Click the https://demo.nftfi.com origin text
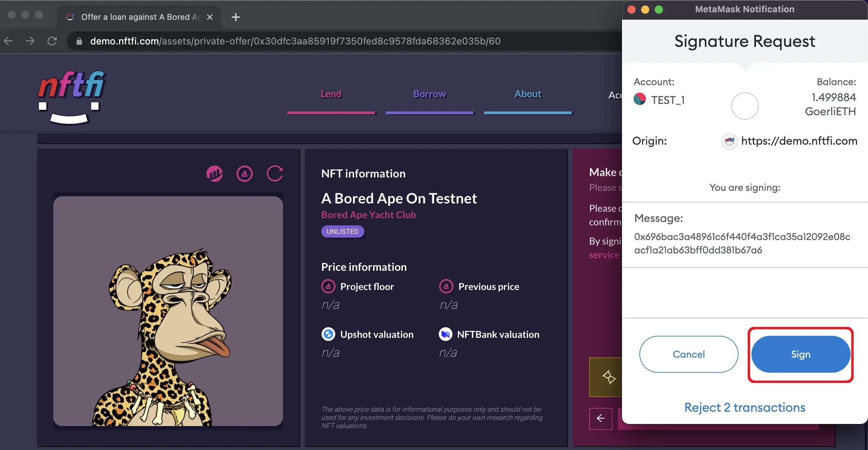Viewport: 868px width, 450px height. click(x=799, y=141)
